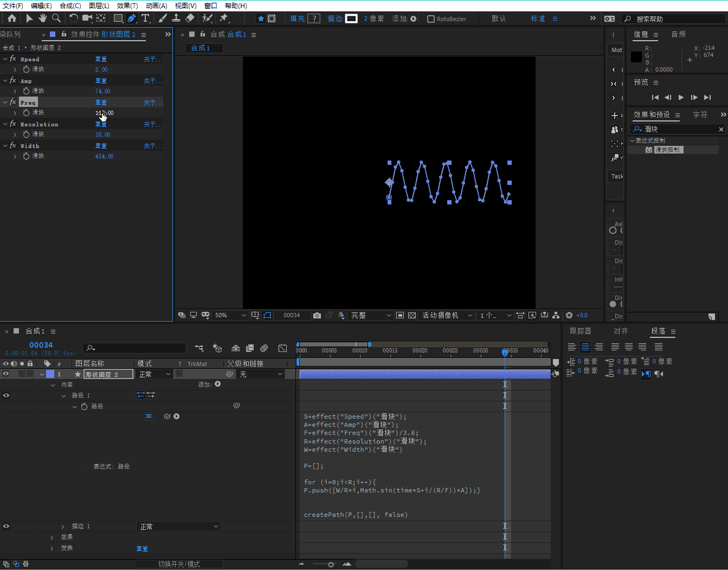728x570 pixels.
Task: Click the reset exposure icon
Action: [x=569, y=315]
